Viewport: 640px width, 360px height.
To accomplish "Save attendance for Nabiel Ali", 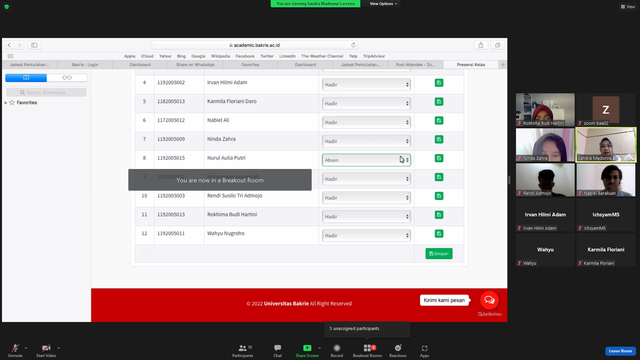I will click(x=439, y=120).
